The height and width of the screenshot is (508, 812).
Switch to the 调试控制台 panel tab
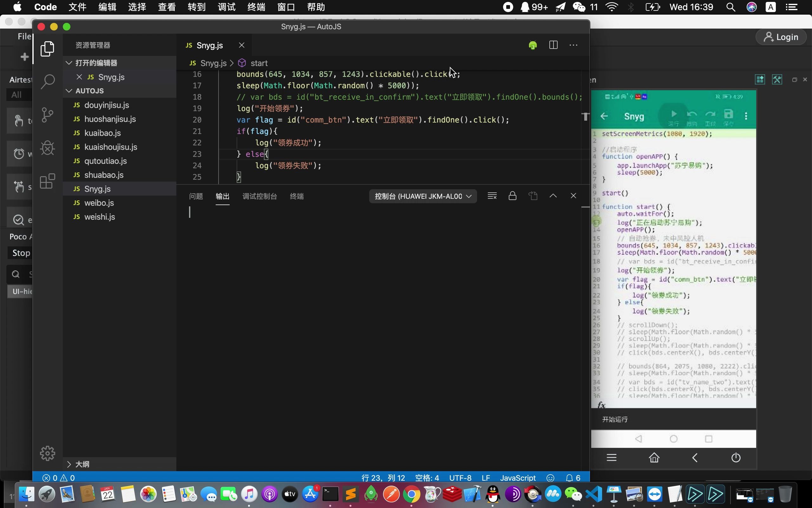pyautogui.click(x=260, y=196)
